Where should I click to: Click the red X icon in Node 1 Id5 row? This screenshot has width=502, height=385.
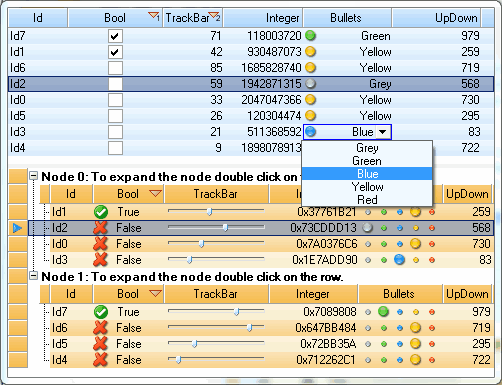pyautogui.click(x=101, y=344)
